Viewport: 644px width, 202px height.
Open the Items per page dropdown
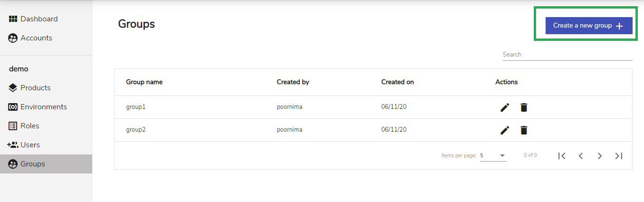pos(493,155)
